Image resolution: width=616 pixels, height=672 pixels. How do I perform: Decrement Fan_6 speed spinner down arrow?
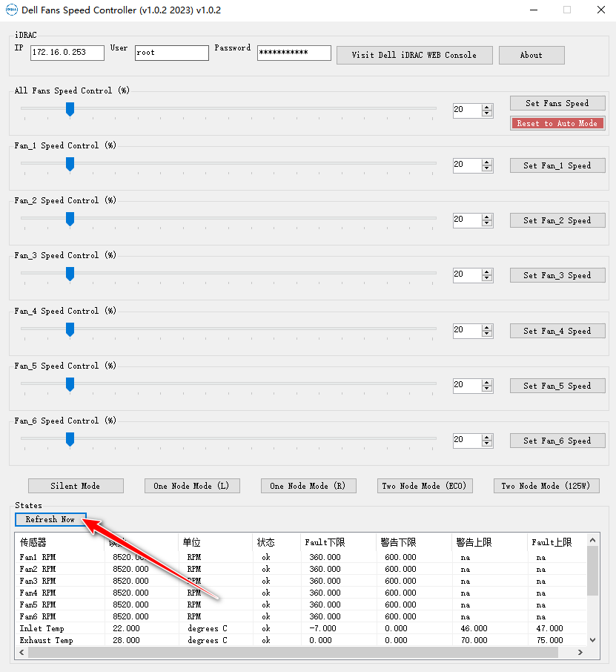(486, 444)
